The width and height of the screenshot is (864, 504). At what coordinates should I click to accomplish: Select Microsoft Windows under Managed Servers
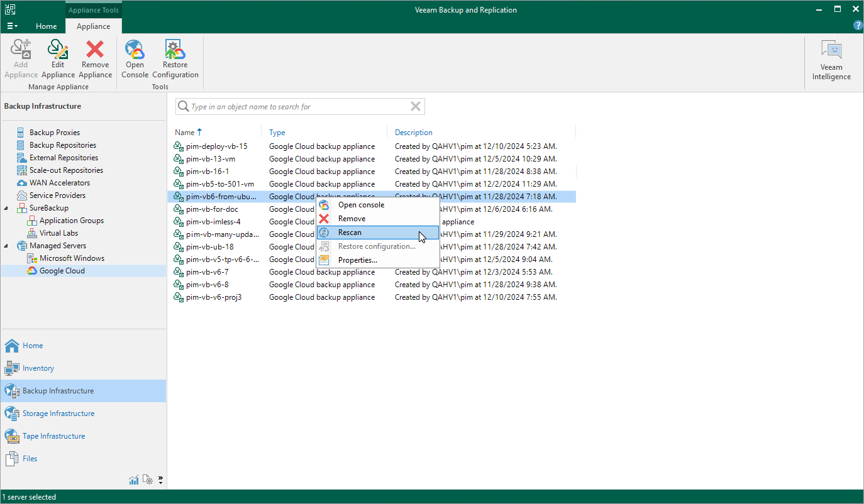click(72, 258)
